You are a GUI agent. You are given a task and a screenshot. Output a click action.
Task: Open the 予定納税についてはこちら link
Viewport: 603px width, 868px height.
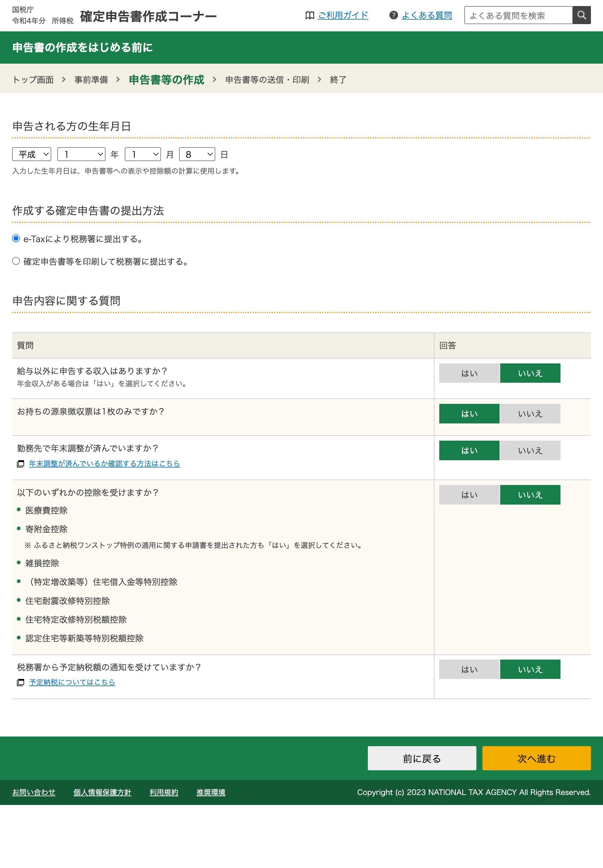[72, 683]
